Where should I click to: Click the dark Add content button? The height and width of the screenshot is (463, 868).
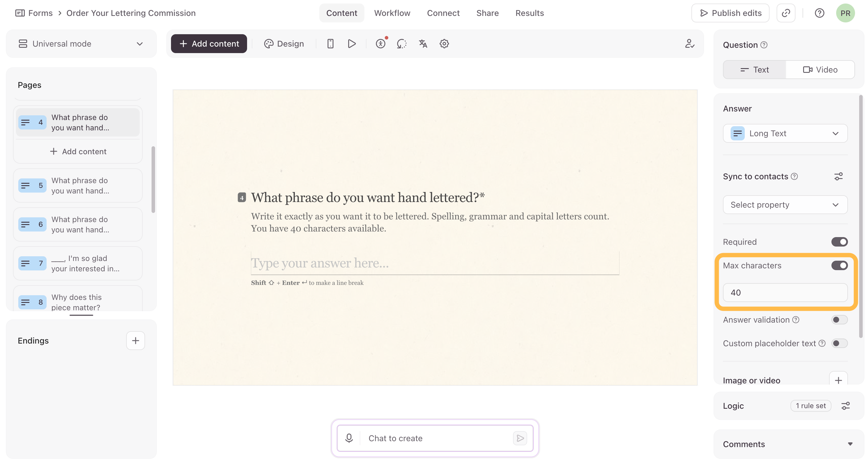click(x=209, y=44)
